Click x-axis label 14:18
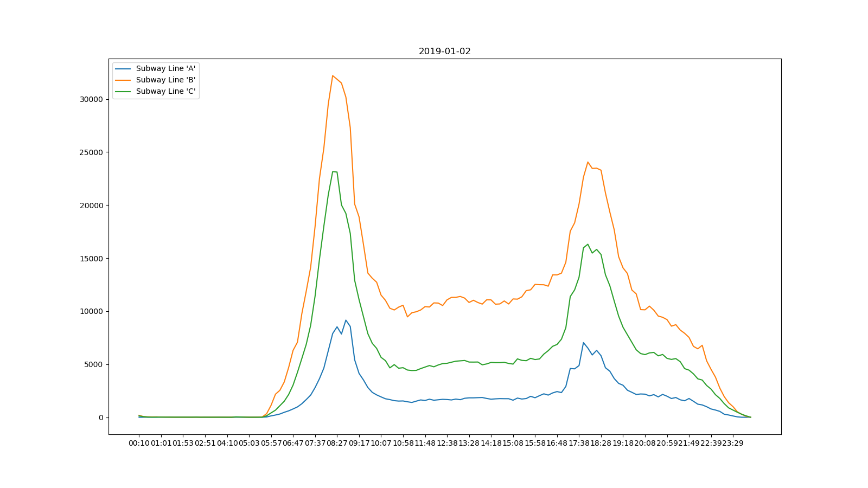This screenshot has width=868, height=488. pos(491,443)
